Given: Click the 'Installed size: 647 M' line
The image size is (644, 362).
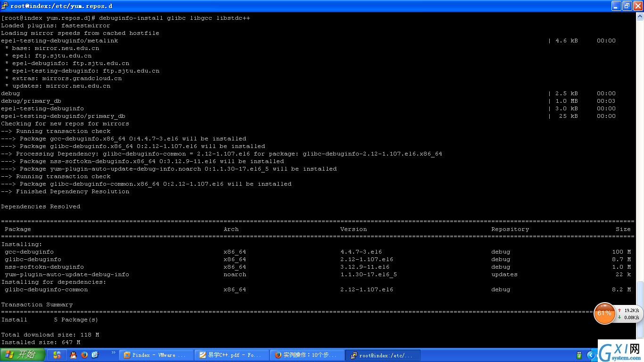Looking at the screenshot, I should pos(41,342).
